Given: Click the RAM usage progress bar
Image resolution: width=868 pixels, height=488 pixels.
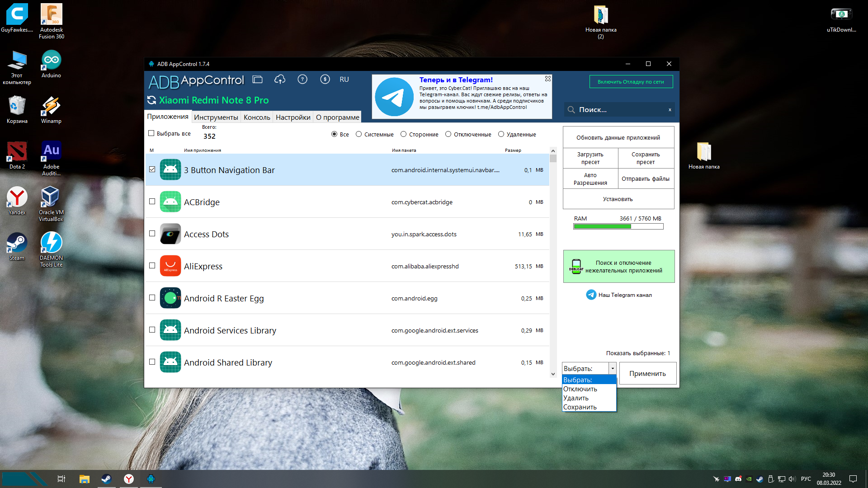Looking at the screenshot, I should [x=618, y=227].
